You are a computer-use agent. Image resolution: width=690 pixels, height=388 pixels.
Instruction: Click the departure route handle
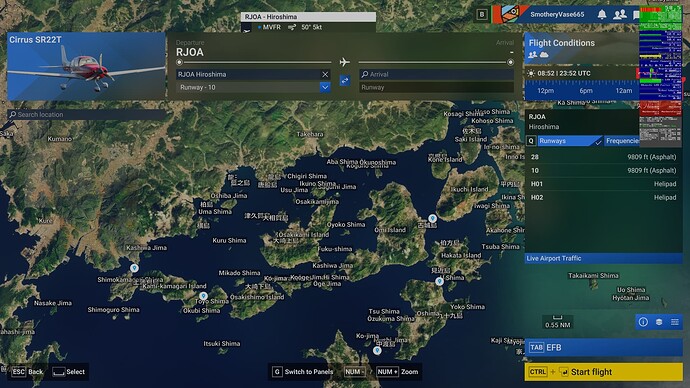pos(179,62)
